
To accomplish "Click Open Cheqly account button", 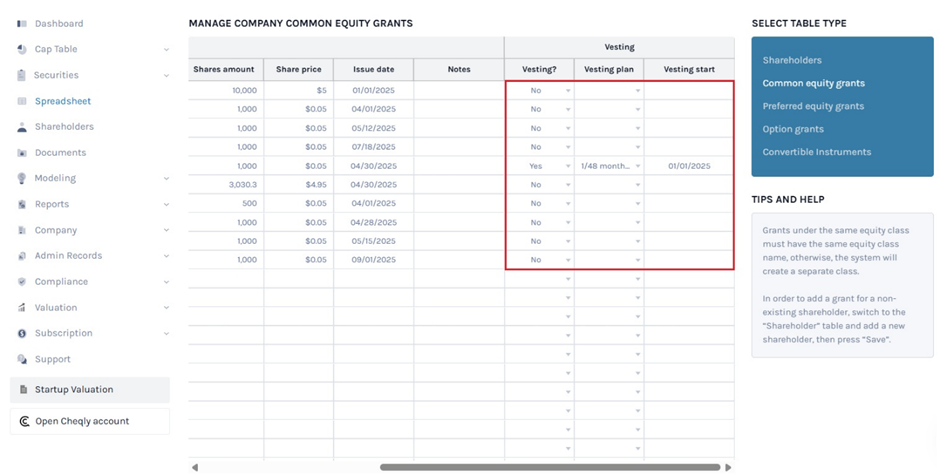I will [x=89, y=421].
